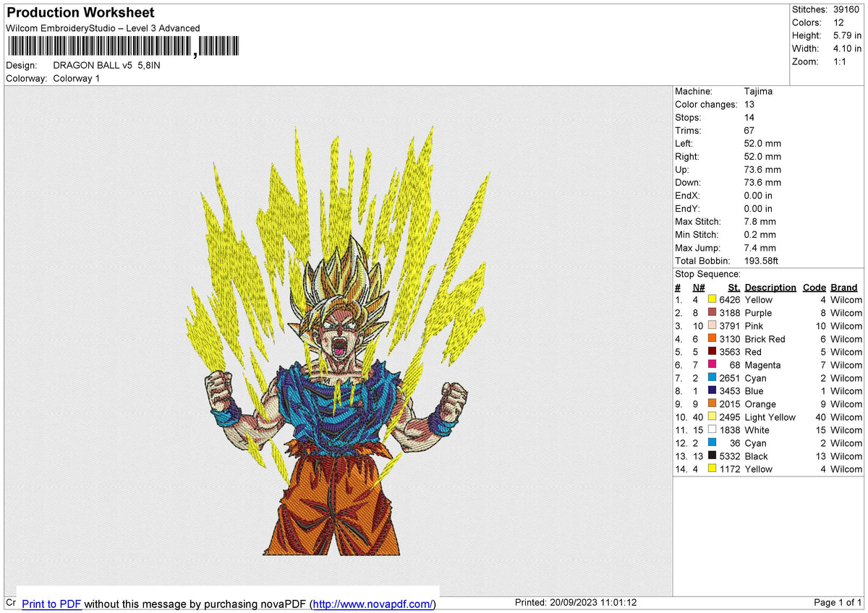Click the stitch count 1172 in stop 14
The width and height of the screenshot is (868, 613).
pos(731,469)
